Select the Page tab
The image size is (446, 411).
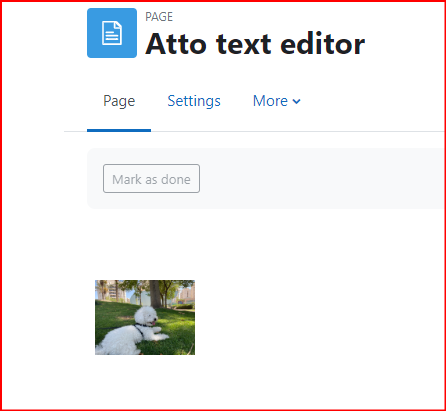[119, 101]
